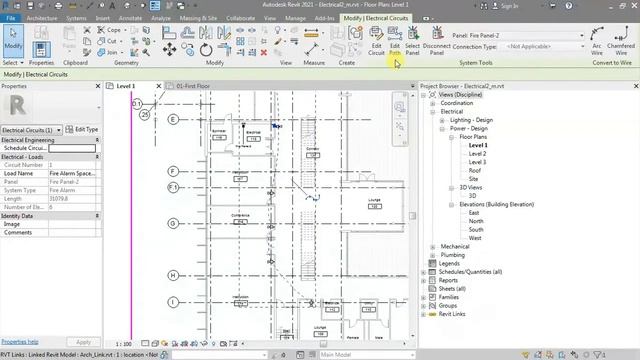Open the Systems ribbon tab

coord(76,18)
